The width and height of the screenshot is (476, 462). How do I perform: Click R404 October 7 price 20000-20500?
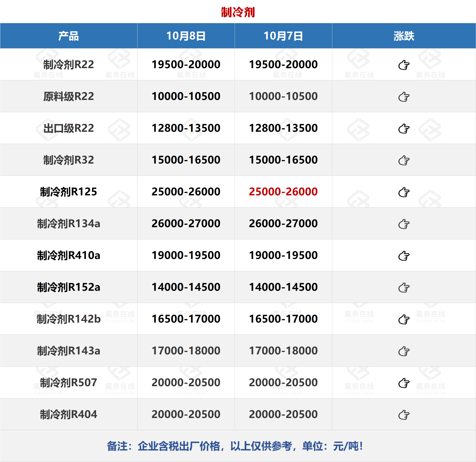point(283,414)
